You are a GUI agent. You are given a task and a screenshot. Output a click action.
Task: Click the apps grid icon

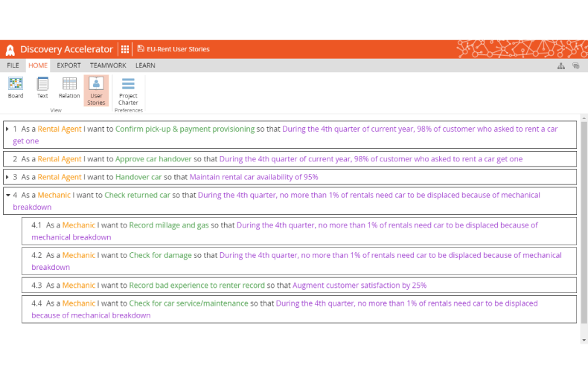coord(125,49)
